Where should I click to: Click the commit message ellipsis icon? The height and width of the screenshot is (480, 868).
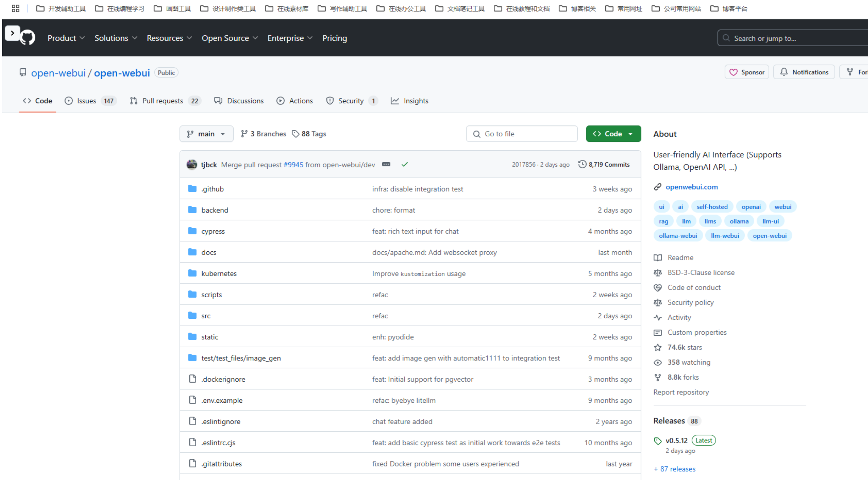386,164
